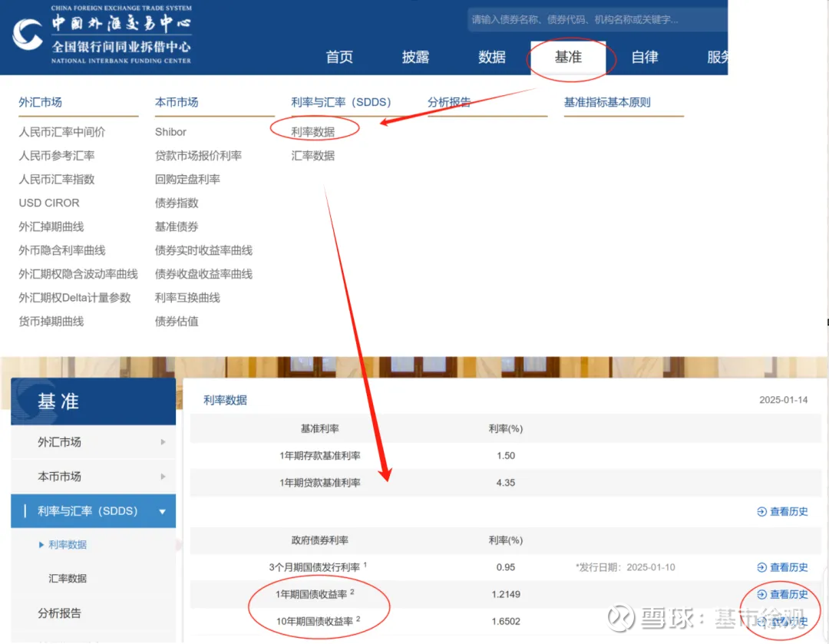Click the 基准 sidebar title banner
The image size is (829, 644).
click(93, 402)
